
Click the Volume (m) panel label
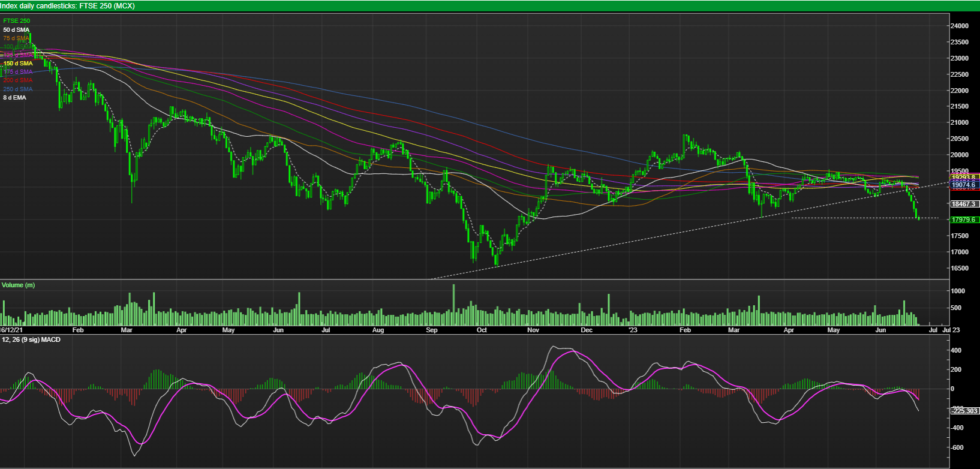click(19, 285)
